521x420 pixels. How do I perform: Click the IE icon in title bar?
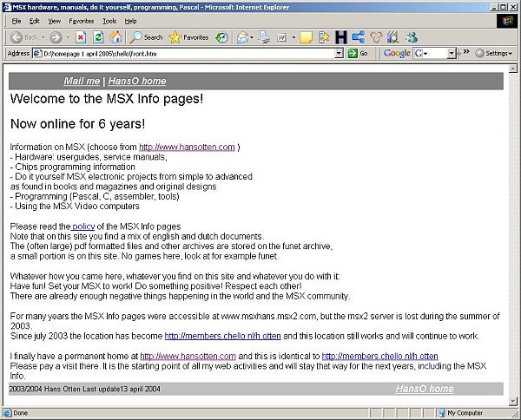click(x=7, y=7)
